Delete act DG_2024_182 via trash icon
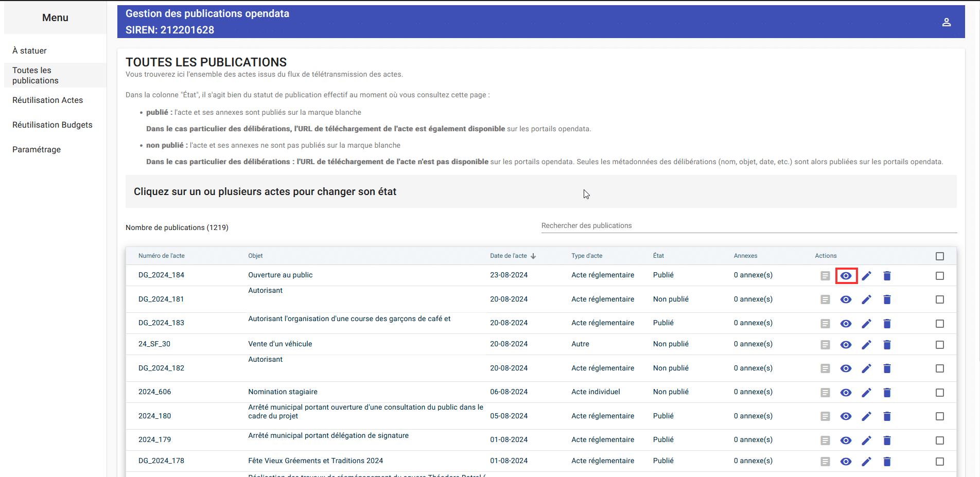Viewport: 980px width, 477px height. (x=887, y=368)
